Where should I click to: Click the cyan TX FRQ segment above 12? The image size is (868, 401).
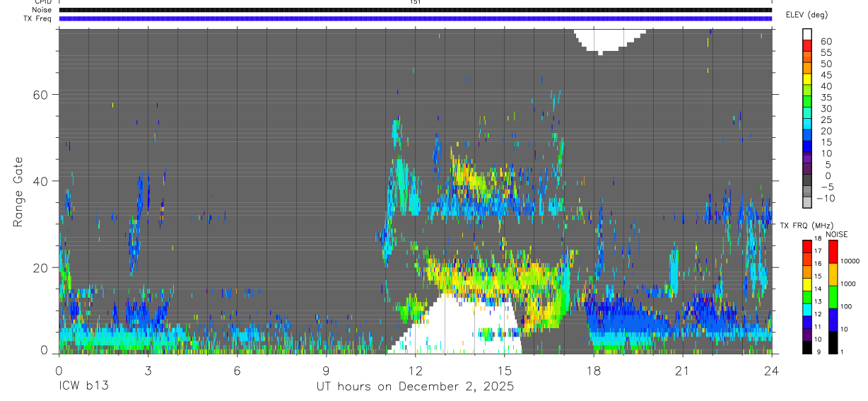point(807,308)
